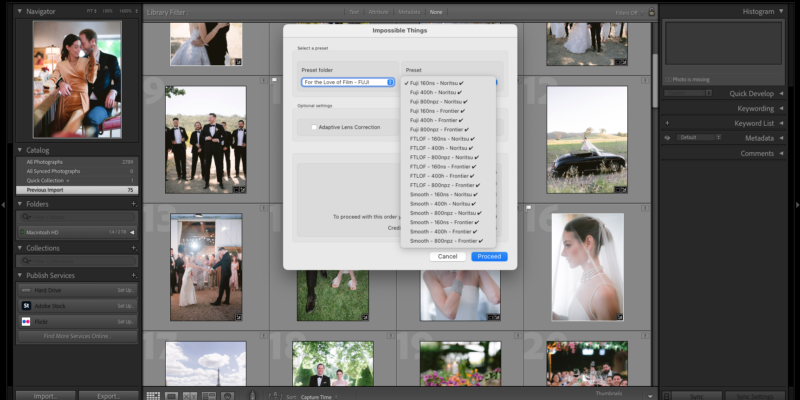800x400 pixels.
Task: Click Find More Services Online button
Action: (x=78, y=337)
